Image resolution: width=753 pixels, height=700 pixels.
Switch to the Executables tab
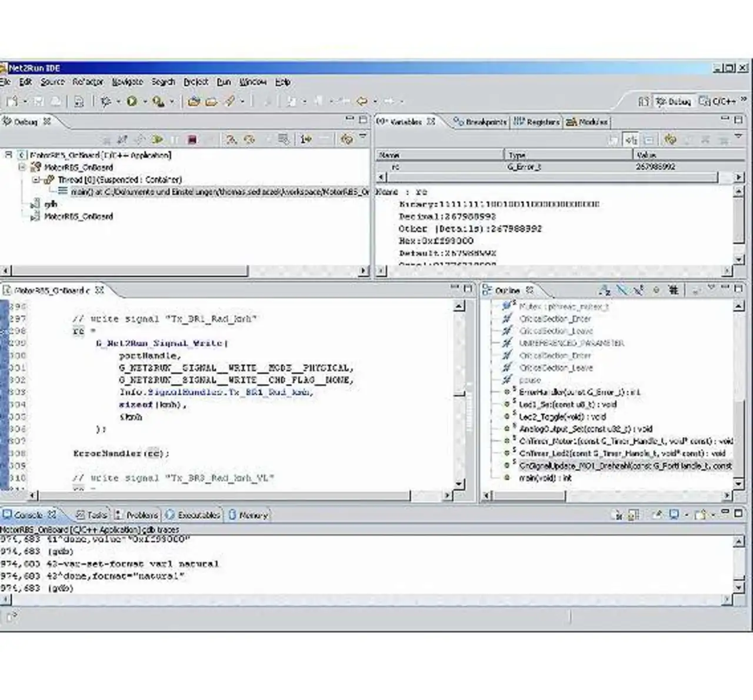[192, 515]
